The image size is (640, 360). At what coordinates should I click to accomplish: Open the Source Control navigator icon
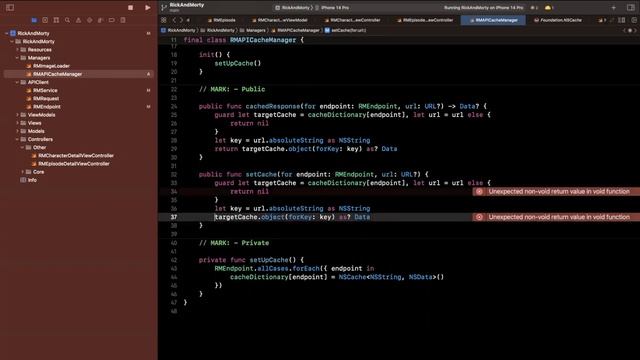pyautogui.click(x=45, y=20)
